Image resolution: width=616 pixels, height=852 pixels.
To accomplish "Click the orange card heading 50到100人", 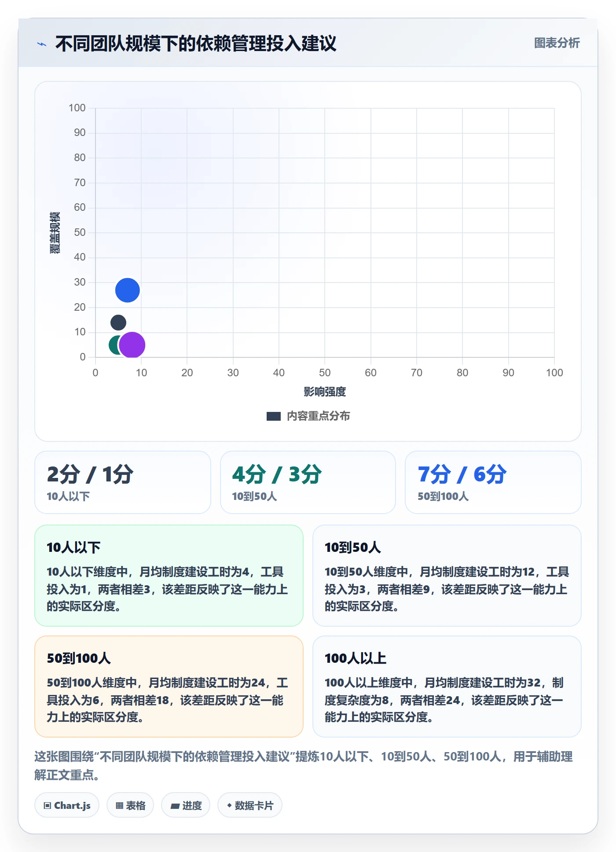I will [x=79, y=658].
